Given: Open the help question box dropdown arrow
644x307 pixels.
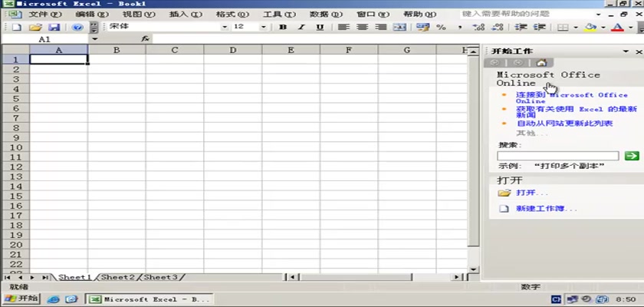Looking at the screenshot, I should click(599, 15).
